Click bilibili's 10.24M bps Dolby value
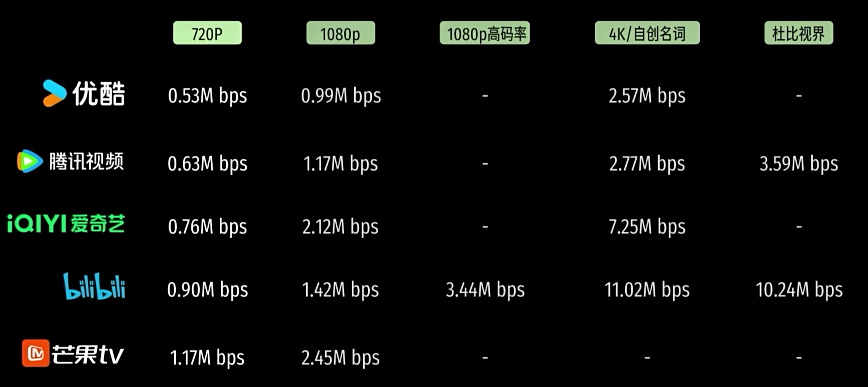The width and height of the screenshot is (868, 387). (x=799, y=290)
